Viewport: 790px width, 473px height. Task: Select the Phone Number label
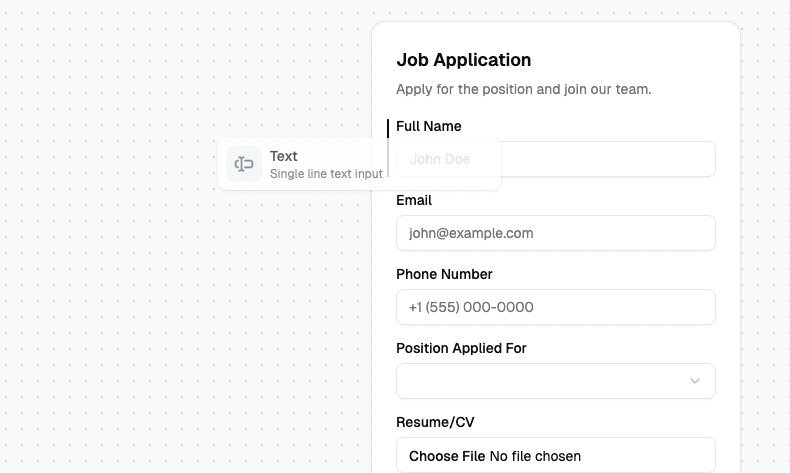click(444, 274)
